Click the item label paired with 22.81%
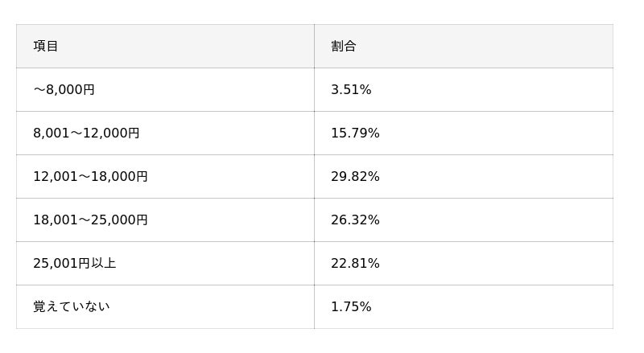 tap(75, 264)
